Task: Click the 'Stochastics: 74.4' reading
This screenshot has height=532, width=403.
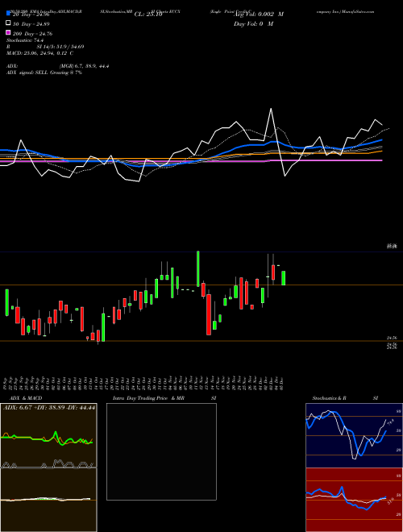Action: (x=25, y=40)
